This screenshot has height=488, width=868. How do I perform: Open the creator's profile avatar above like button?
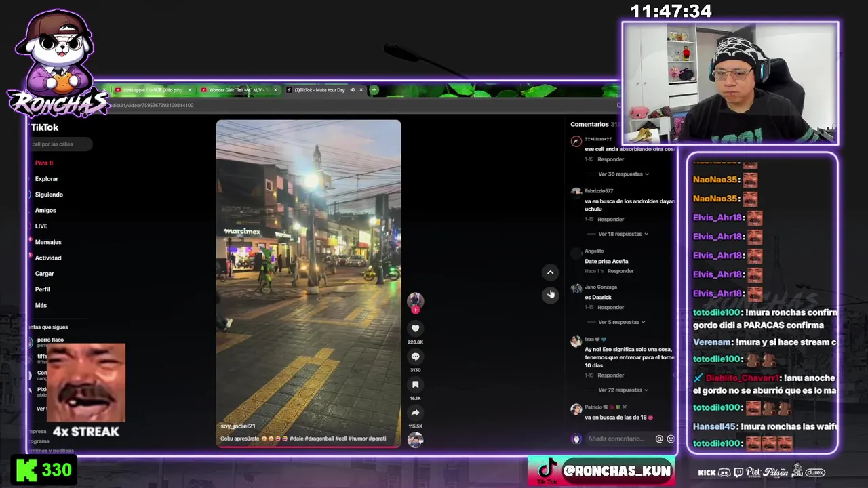click(416, 300)
